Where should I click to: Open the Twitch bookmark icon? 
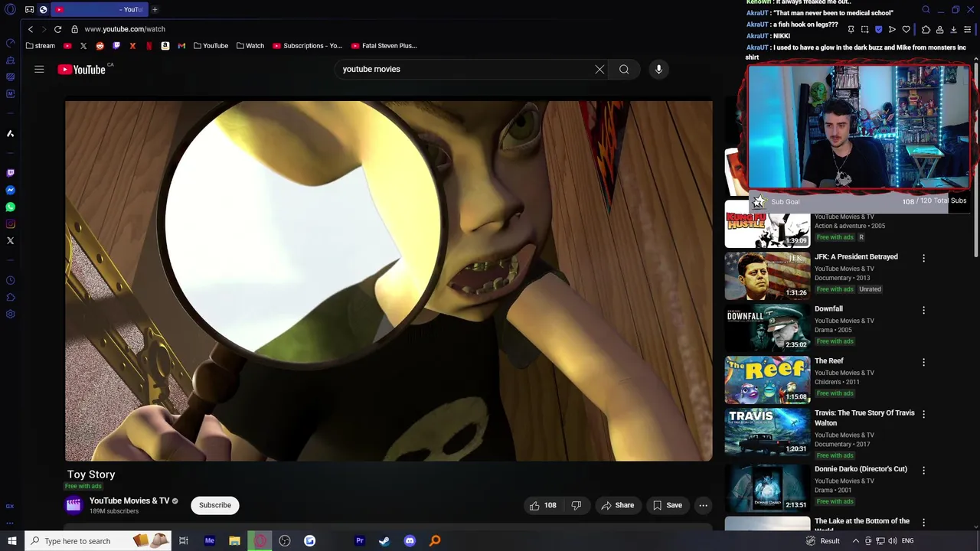tap(116, 46)
